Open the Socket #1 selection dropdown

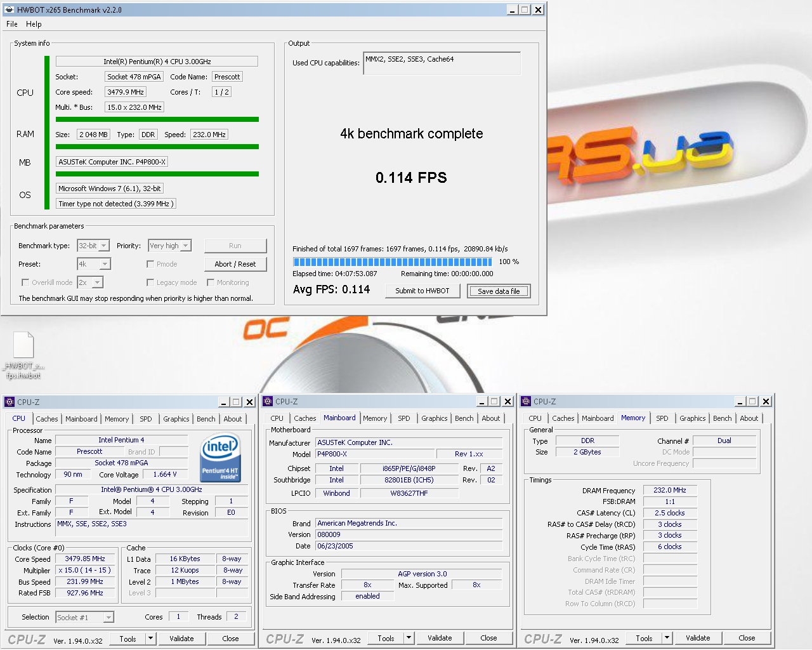[x=85, y=617]
